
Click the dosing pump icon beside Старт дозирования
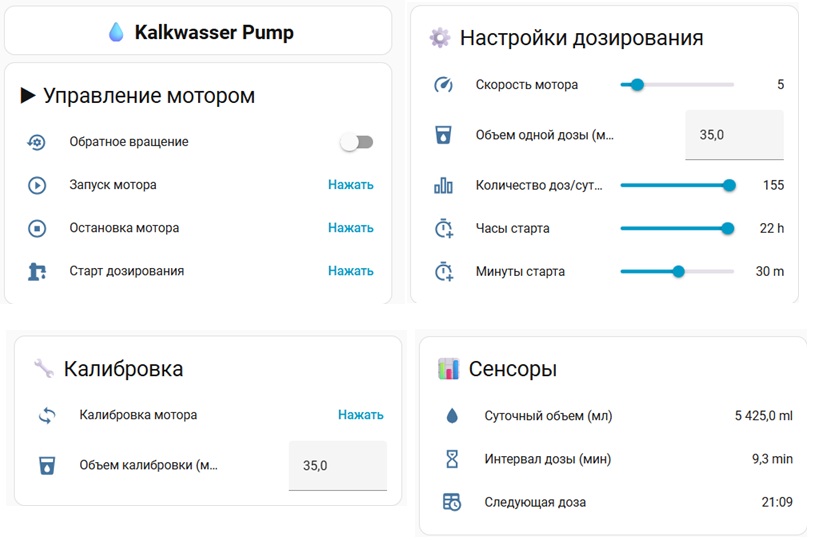pos(36,271)
